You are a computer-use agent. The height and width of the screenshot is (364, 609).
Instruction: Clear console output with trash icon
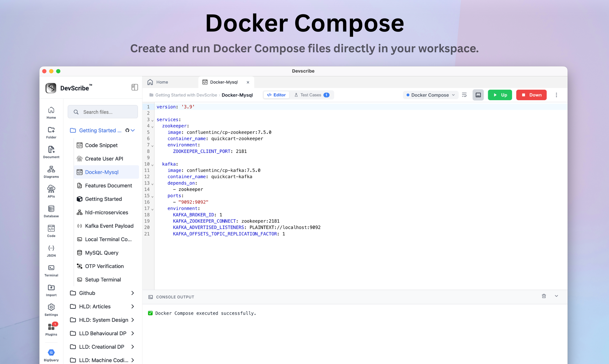544,296
